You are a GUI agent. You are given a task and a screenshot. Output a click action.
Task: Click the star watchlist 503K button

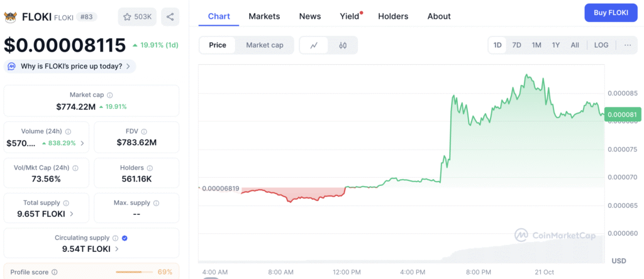click(x=137, y=16)
